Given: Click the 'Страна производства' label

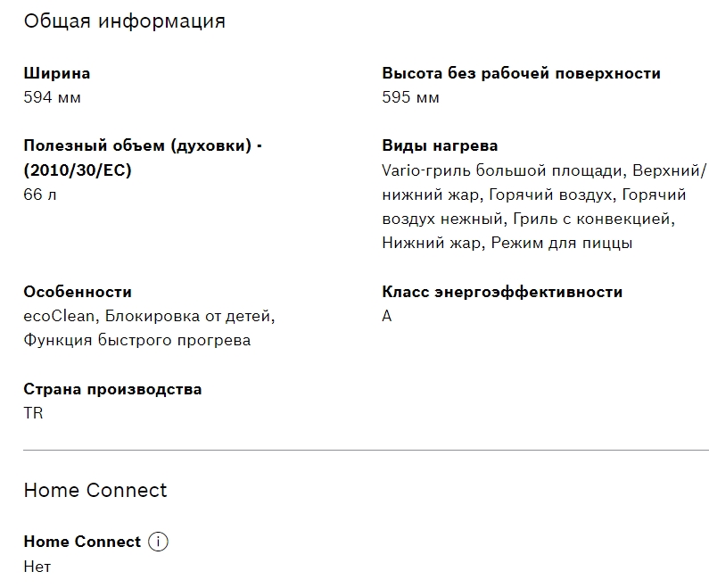Looking at the screenshot, I should [112, 389].
